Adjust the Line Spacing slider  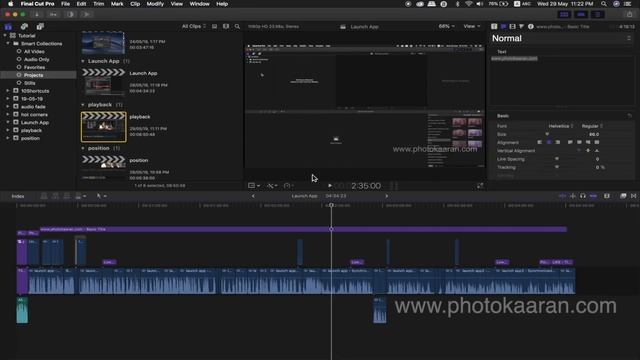(x=557, y=159)
